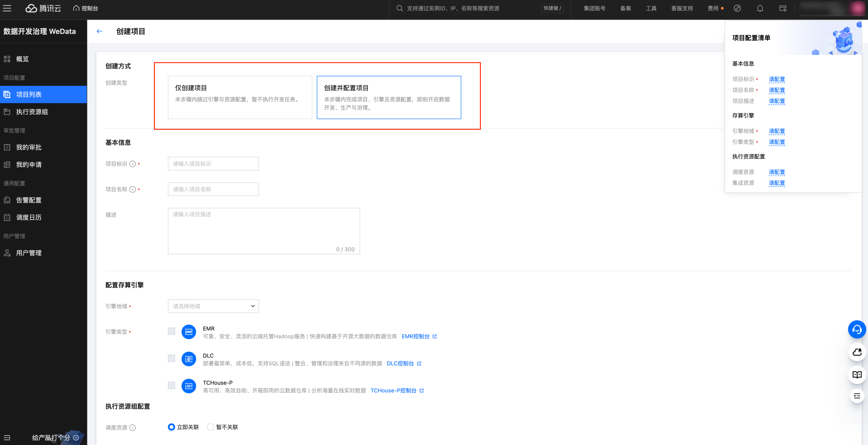Click the back arrow beside 创建项目

point(100,31)
